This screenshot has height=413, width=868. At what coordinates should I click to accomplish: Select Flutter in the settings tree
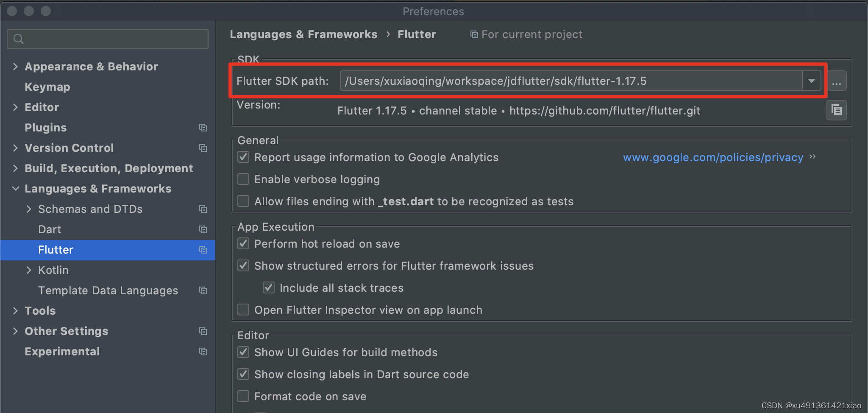coord(56,250)
